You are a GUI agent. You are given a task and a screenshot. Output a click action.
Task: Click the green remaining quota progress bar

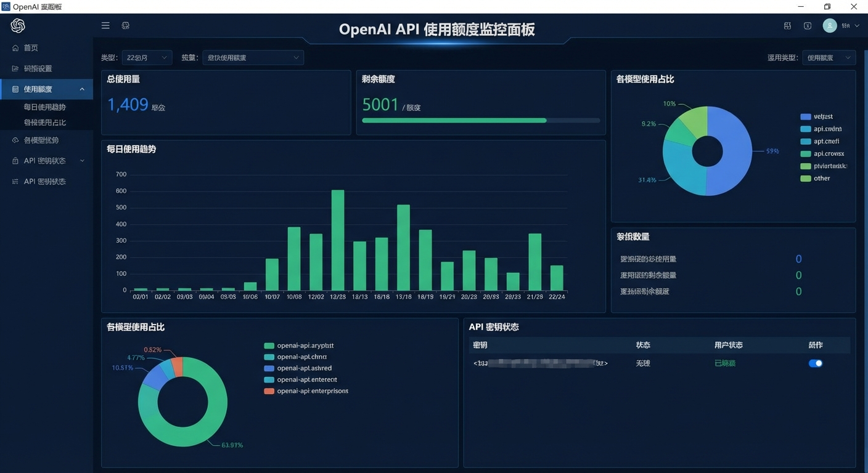point(454,121)
